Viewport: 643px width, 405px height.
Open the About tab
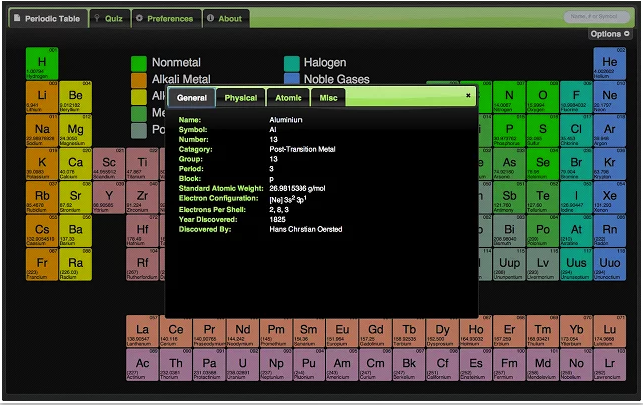pos(225,18)
